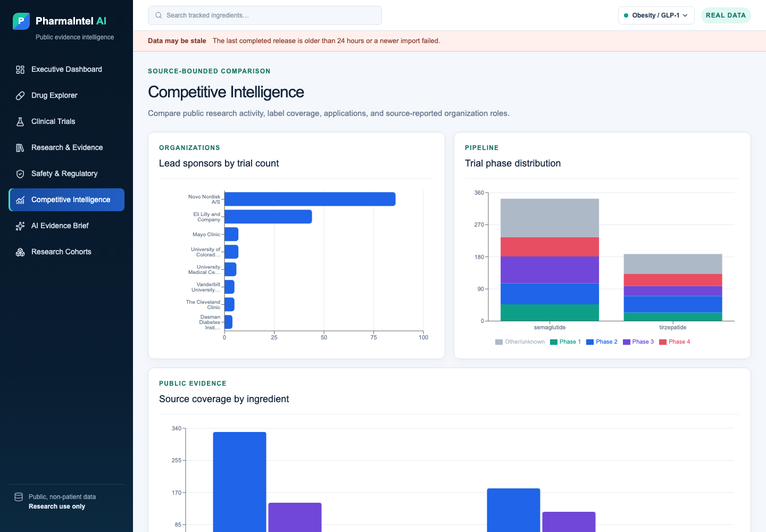
Task: Toggle Other/unknown legend swatch
Action: [x=498, y=342]
